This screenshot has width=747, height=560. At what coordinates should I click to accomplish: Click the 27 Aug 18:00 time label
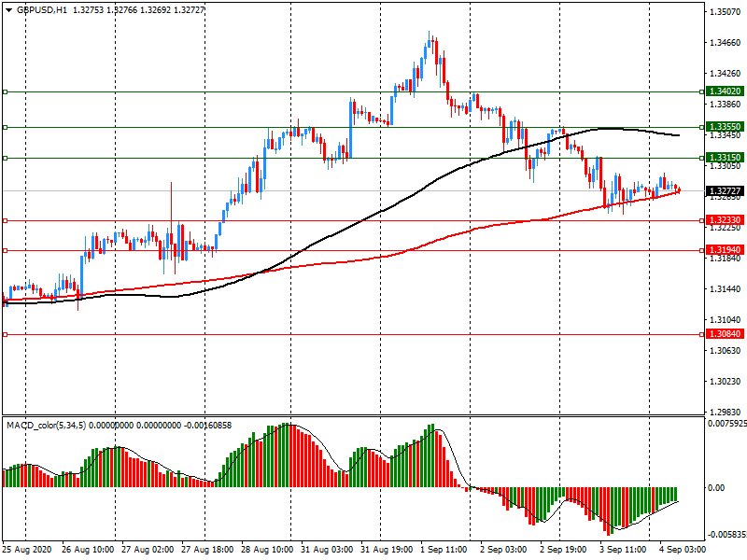(x=207, y=550)
